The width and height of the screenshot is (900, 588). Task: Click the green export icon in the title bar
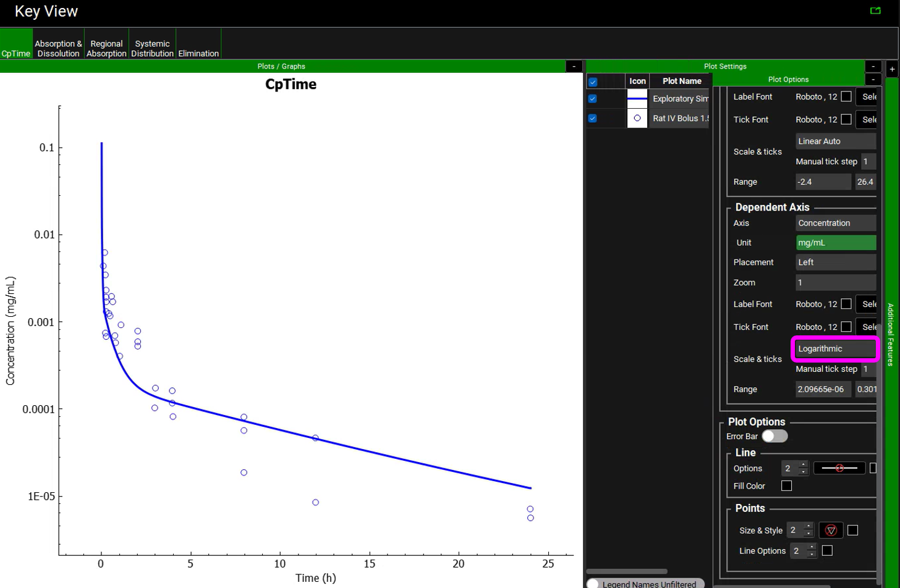pos(875,10)
